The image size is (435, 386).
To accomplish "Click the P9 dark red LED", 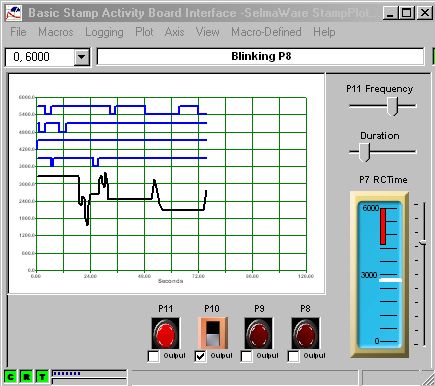I will click(258, 333).
